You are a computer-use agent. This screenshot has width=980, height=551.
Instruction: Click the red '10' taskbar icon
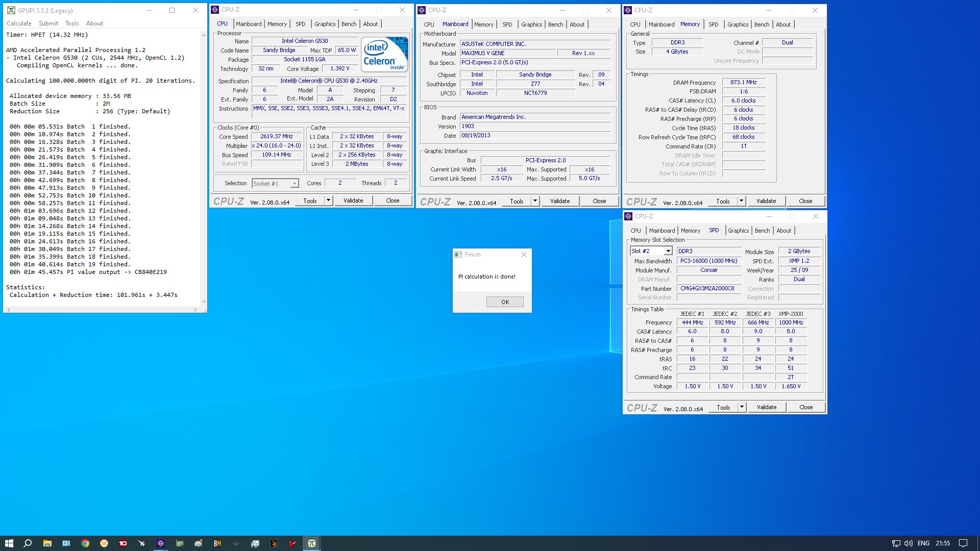[123, 543]
